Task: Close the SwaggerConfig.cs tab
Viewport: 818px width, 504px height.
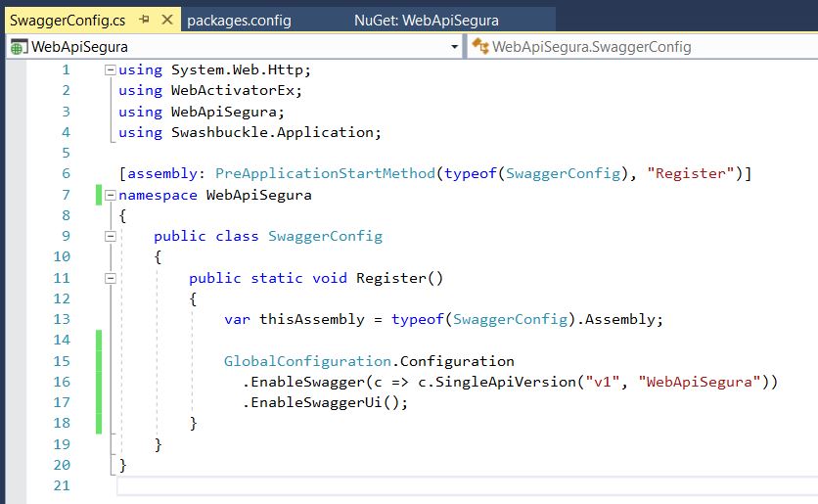Action: [166, 20]
